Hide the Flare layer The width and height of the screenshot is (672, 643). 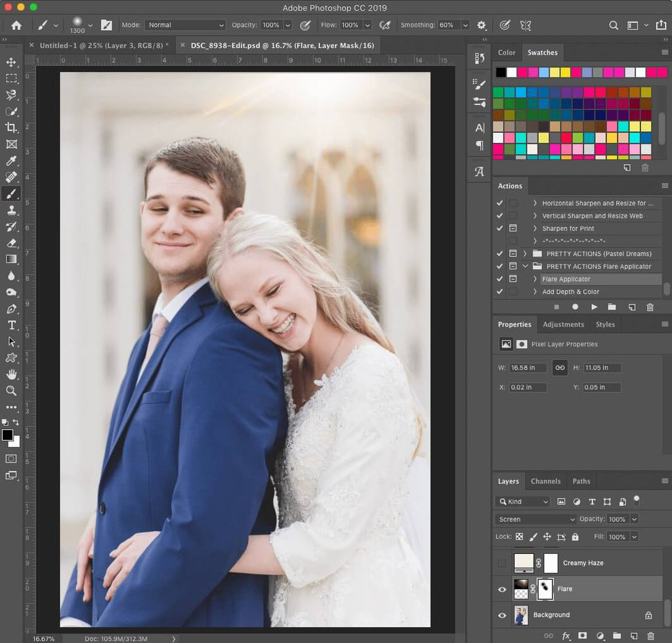(x=502, y=589)
